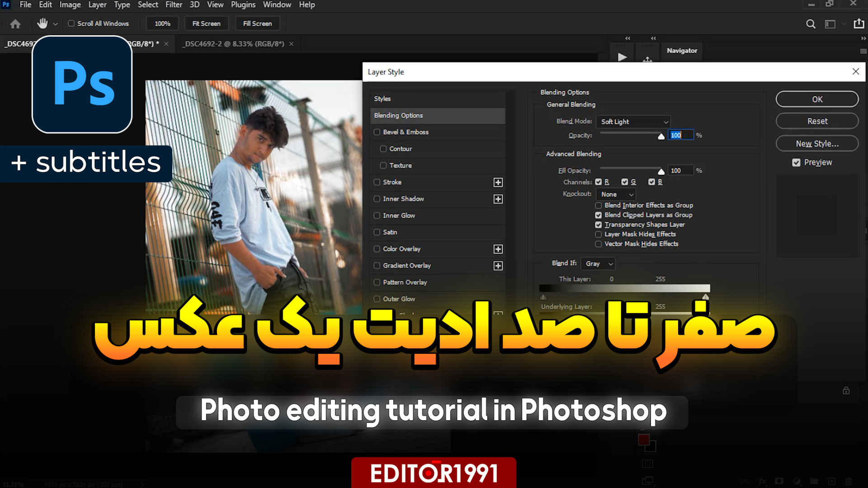Select the Hand tool icon
The height and width of the screenshot is (488, 868).
[42, 23]
